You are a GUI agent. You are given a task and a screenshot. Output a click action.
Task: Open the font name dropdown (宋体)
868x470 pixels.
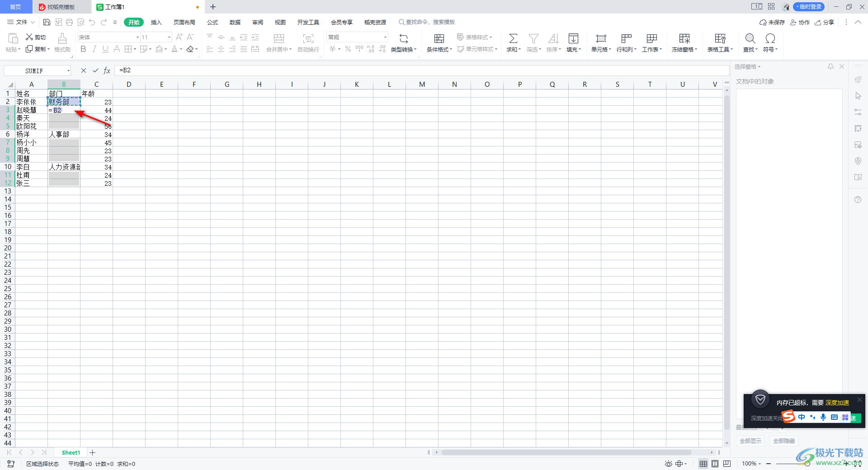tap(137, 37)
